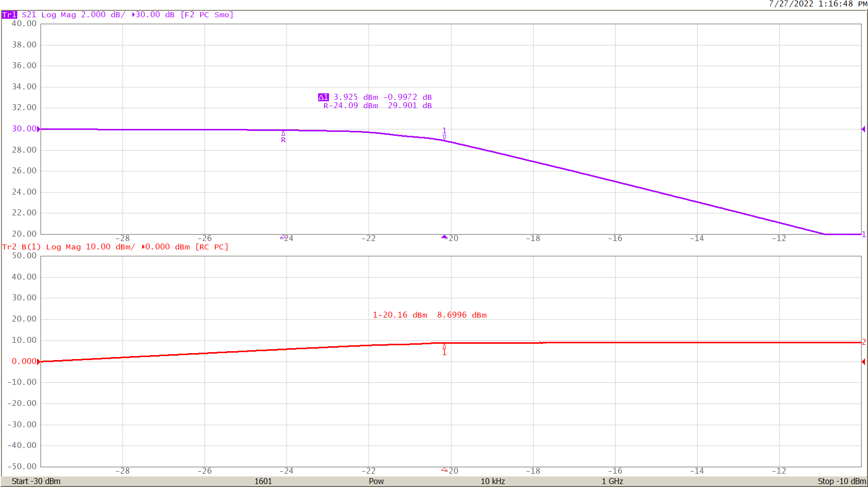Click the red reference level arrow on right edge
The width and height of the screenshot is (868, 487).
coord(863,362)
